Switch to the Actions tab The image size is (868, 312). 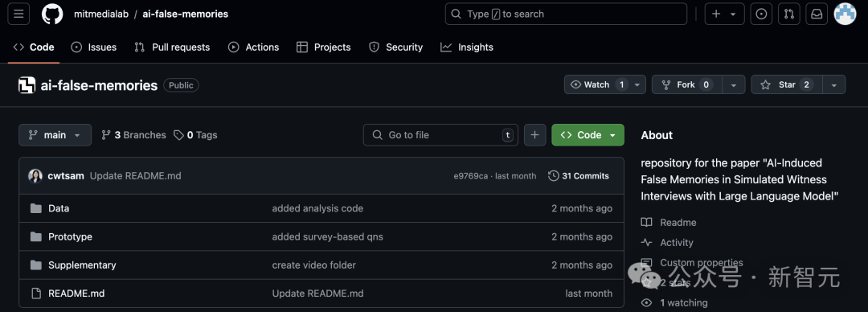click(x=253, y=47)
